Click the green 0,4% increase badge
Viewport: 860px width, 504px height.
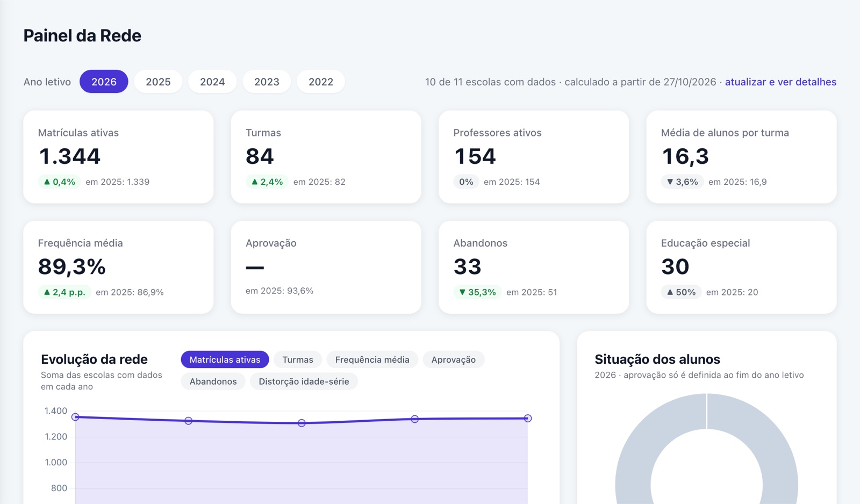(59, 182)
